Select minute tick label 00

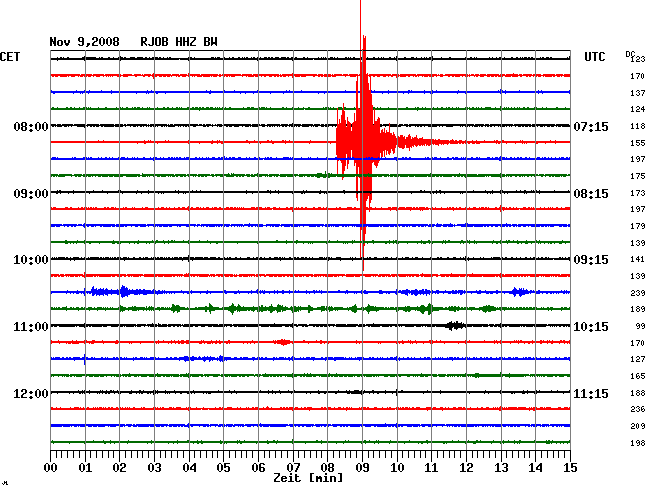51,467
